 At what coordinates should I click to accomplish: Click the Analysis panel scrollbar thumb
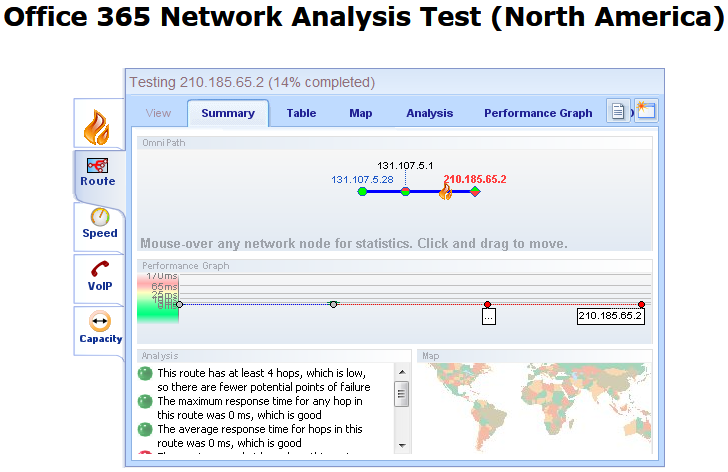tap(402, 394)
